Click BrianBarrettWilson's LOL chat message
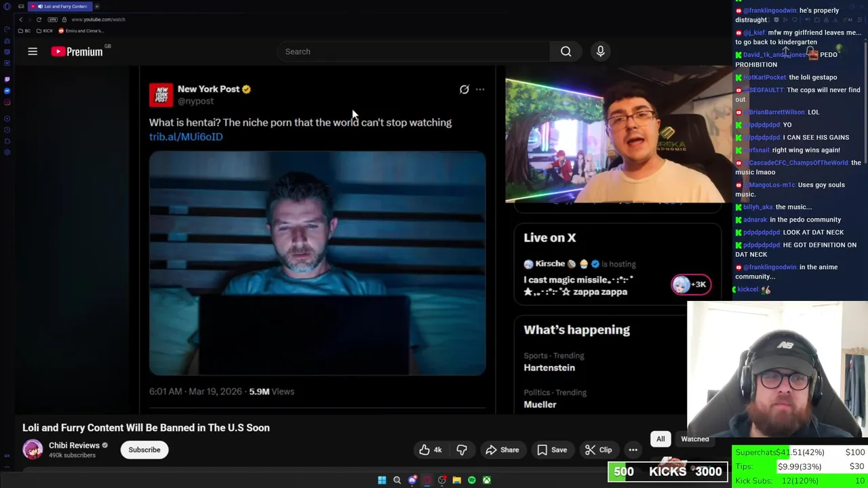This screenshot has width=868, height=488. point(778,112)
